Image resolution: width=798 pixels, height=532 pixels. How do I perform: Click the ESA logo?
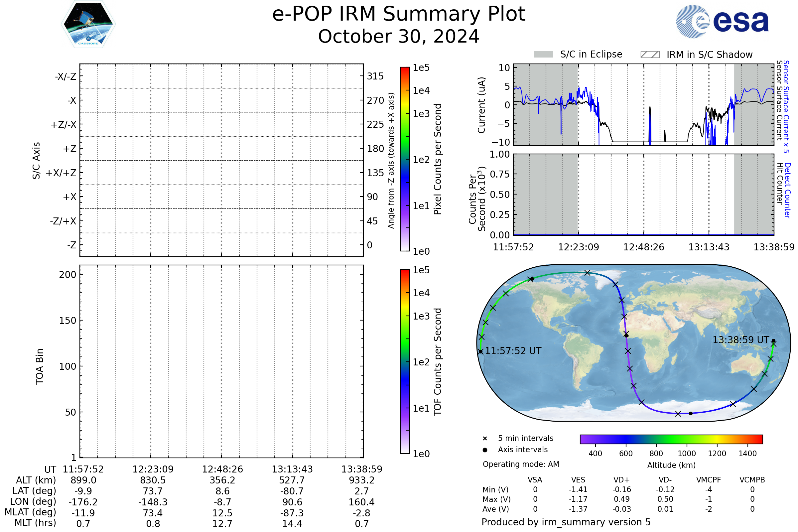coord(722,21)
